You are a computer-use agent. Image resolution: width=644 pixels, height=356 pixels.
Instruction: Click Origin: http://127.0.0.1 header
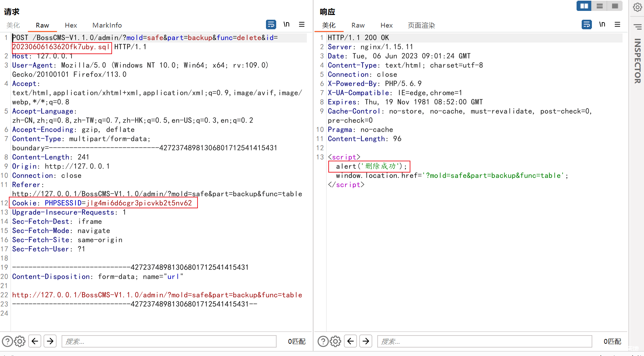coord(61,166)
